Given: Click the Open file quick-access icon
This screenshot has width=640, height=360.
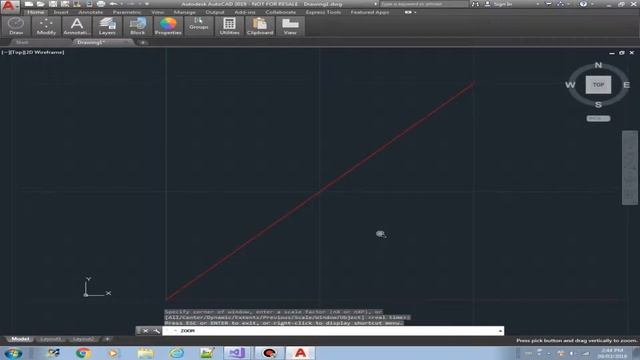Looking at the screenshot, I should [40, 4].
